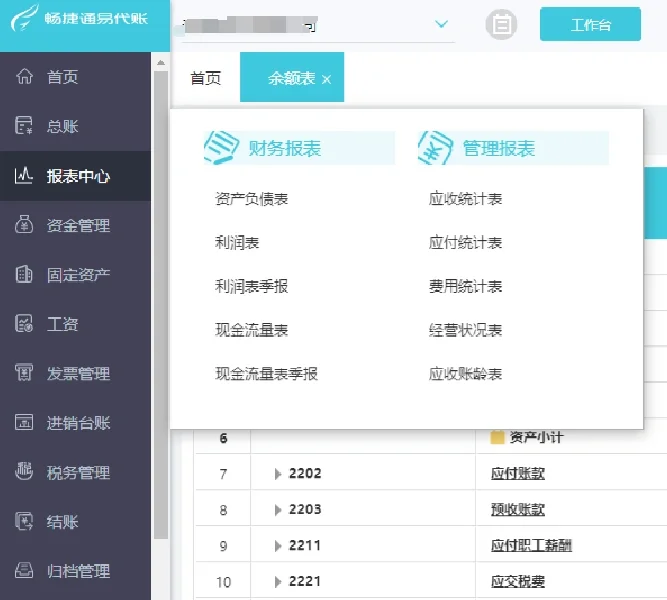Viewport: 667px width, 600px height.
Task: Click account code 2221
Action: (x=305, y=581)
